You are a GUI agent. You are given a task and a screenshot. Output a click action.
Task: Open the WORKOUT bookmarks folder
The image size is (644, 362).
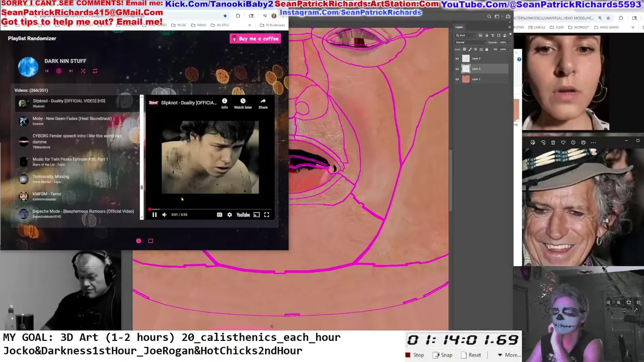(x=579, y=27)
